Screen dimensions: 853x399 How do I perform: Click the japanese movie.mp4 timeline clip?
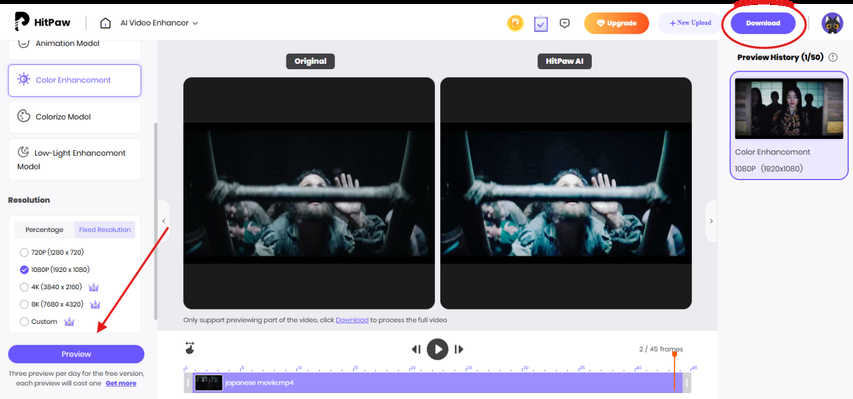point(438,383)
